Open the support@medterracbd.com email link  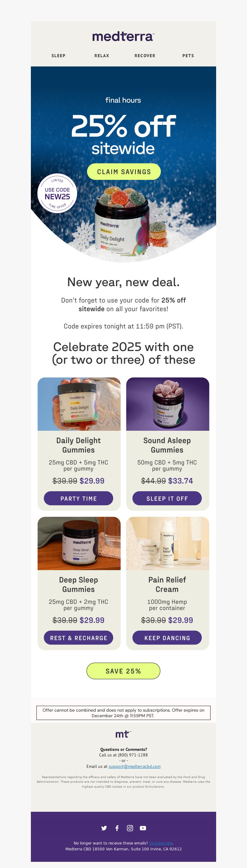coord(135,766)
